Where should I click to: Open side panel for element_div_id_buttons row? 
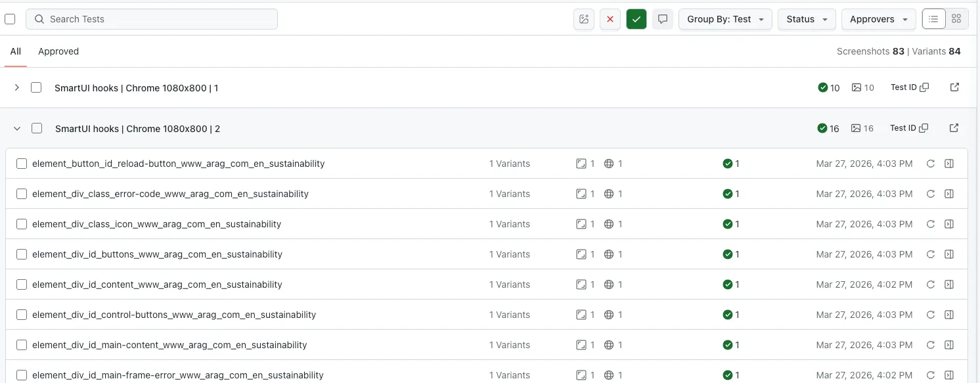click(x=949, y=254)
